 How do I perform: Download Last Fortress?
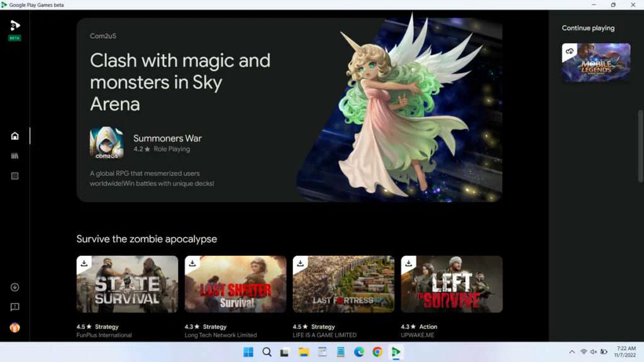pos(300,263)
